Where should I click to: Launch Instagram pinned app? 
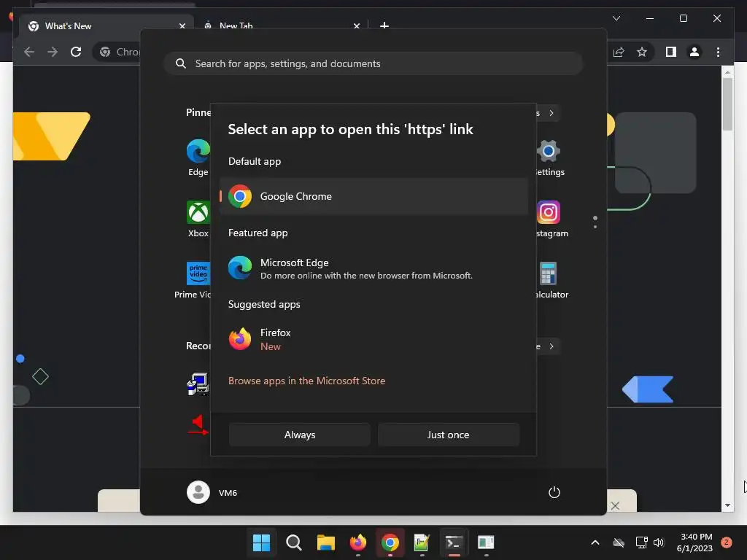549,219
